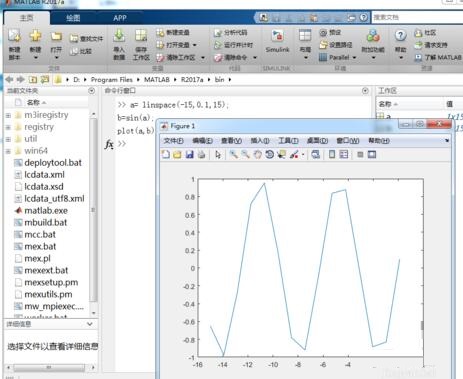Open Simulink from the ribbon
The image size is (463, 379).
[277, 41]
